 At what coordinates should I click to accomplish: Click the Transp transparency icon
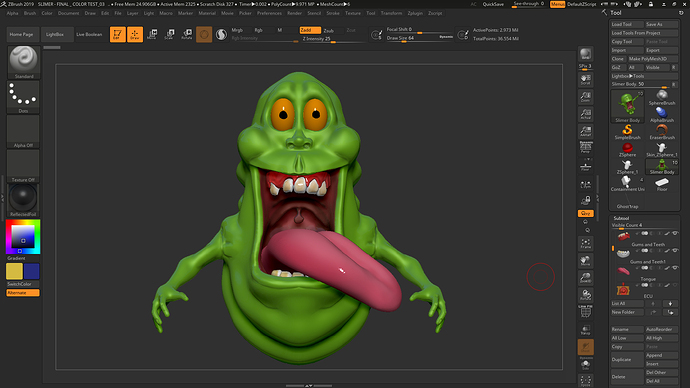(585, 329)
